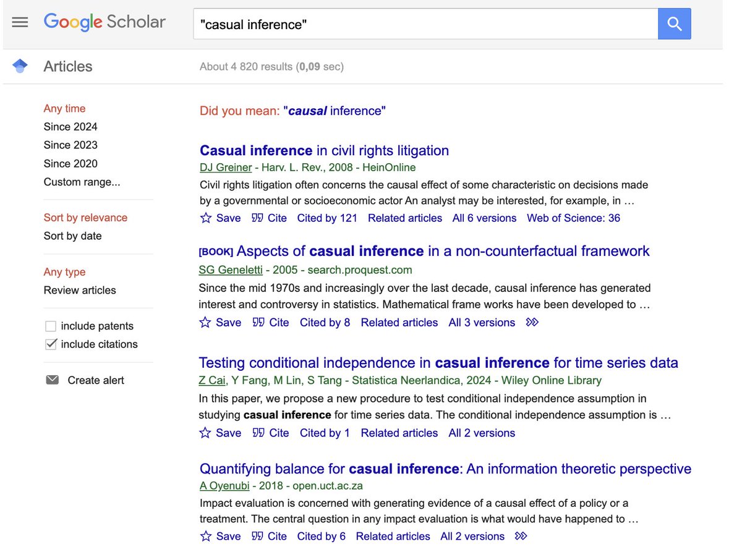
Task: Expand more options for the Oyenubi result
Action: click(x=521, y=536)
